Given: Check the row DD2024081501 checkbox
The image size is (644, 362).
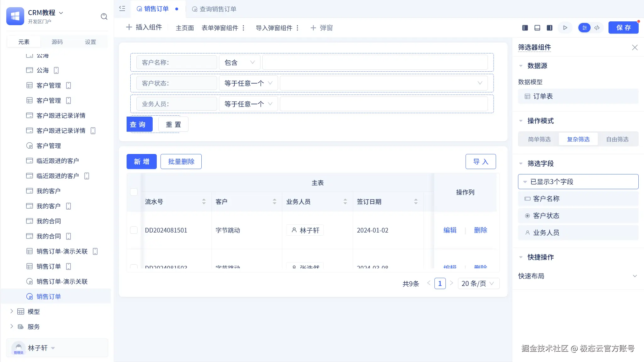Looking at the screenshot, I should pos(134,230).
